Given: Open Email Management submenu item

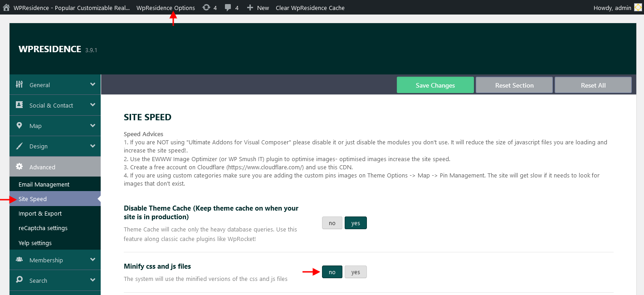Looking at the screenshot, I should pyautogui.click(x=55, y=184).
